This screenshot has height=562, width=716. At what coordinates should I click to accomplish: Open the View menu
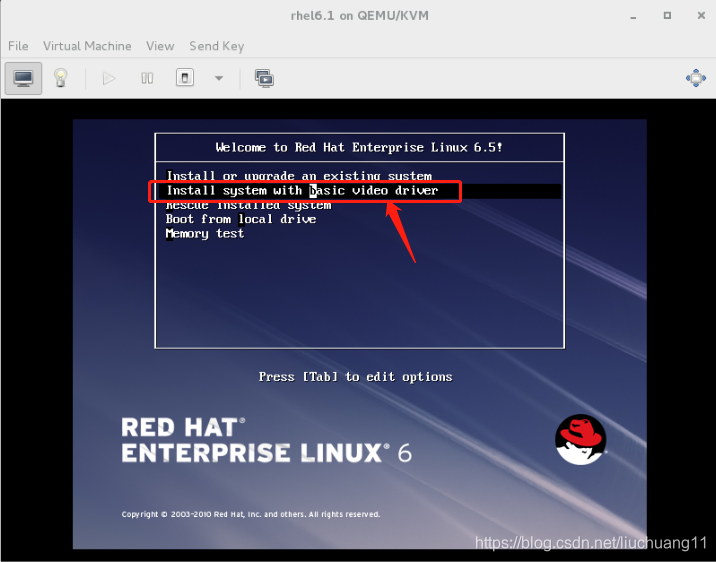point(160,46)
